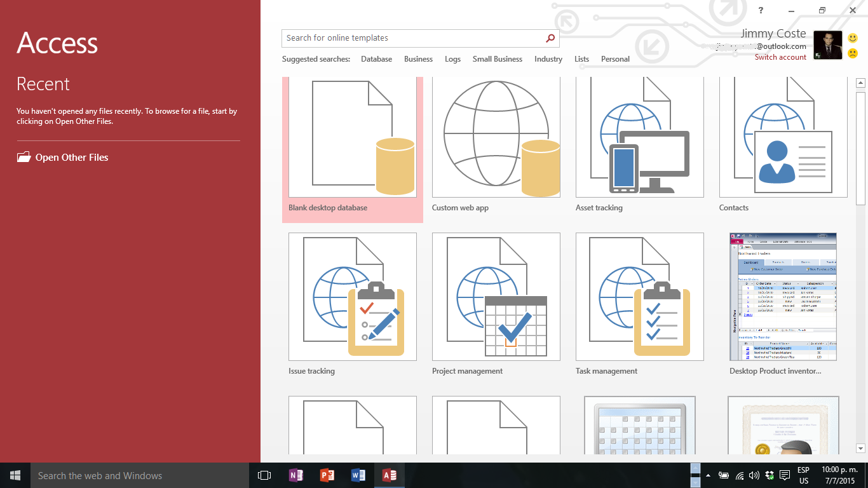868x488 pixels.
Task: Show hidden tray icons arrow
Action: (x=709, y=475)
